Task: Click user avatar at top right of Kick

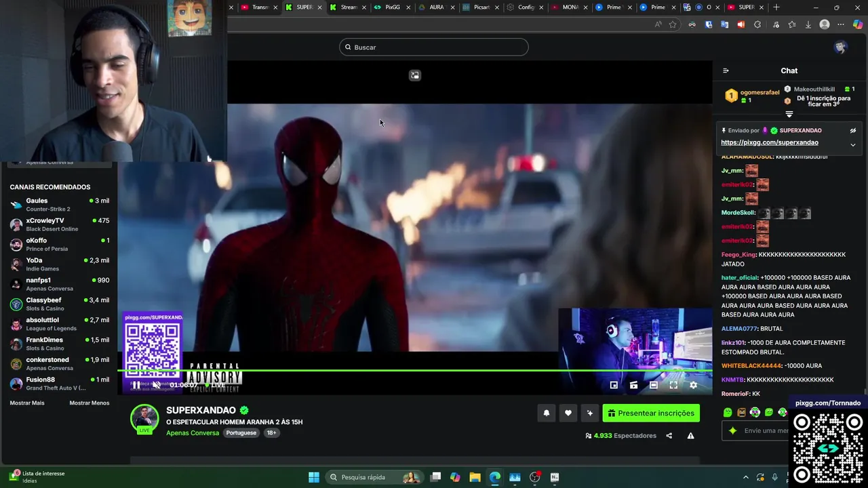Action: (x=841, y=47)
